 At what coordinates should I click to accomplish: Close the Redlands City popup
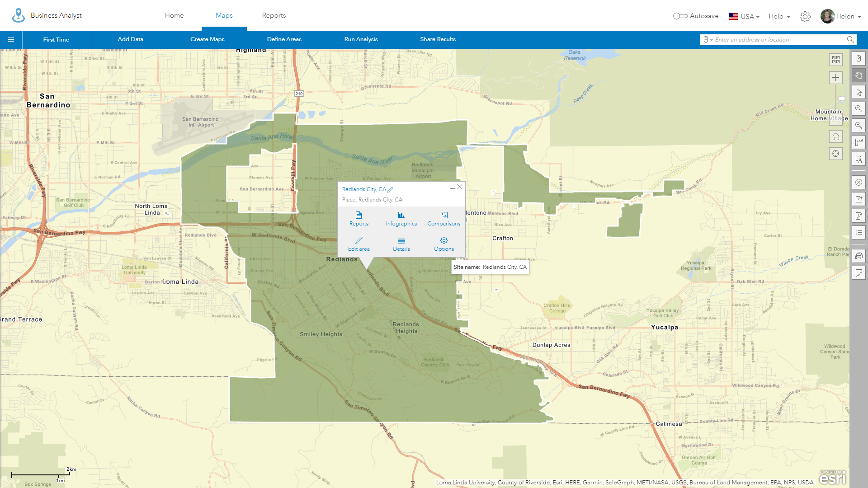point(459,187)
